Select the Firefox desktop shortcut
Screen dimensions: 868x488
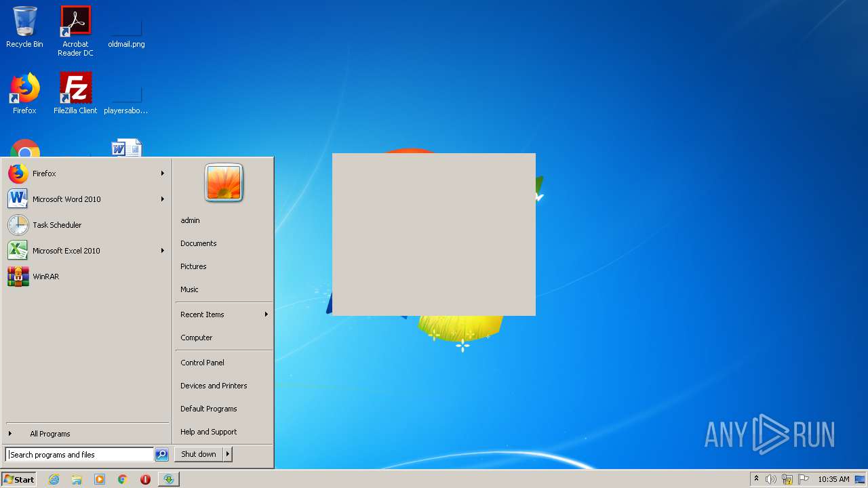tap(24, 94)
